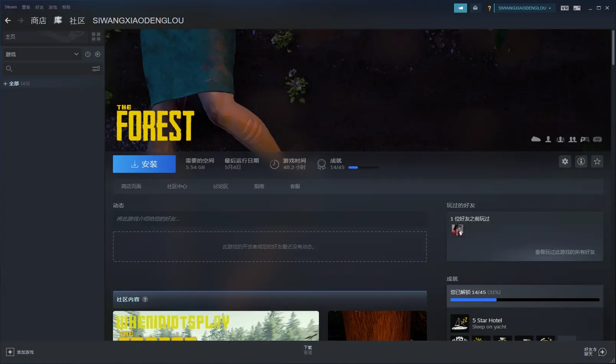Click the community content question mark
The width and height of the screenshot is (616, 364).
tap(145, 299)
